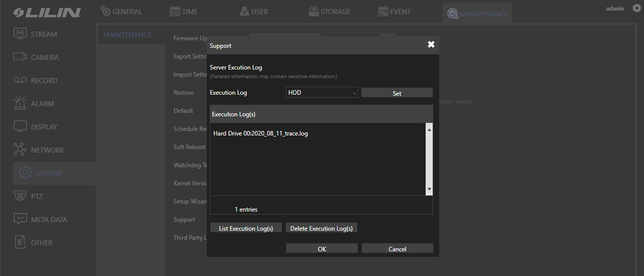Expand the Execution Log HDD dropdown
The height and width of the screenshot is (276, 644).
click(321, 93)
